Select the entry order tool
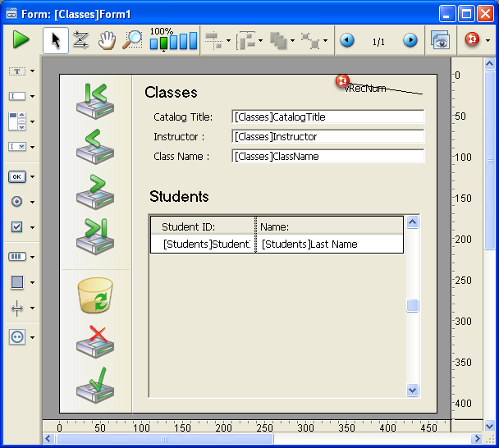 80,40
